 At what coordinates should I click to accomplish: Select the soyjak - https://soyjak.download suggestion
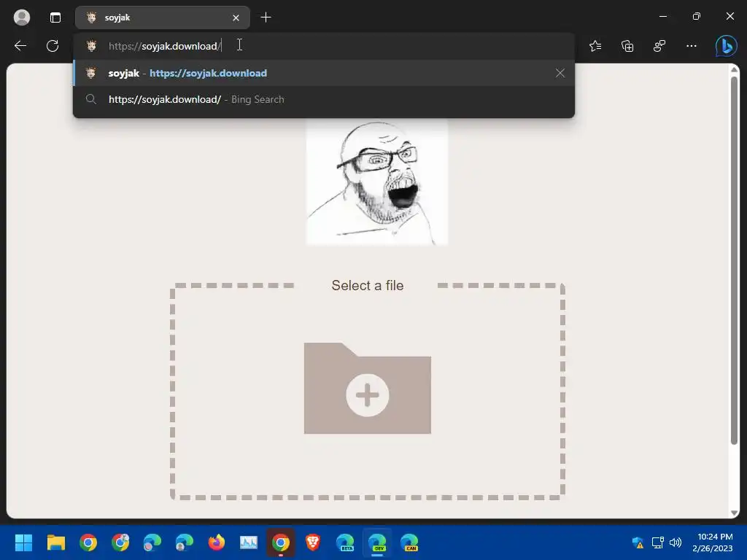324,73
